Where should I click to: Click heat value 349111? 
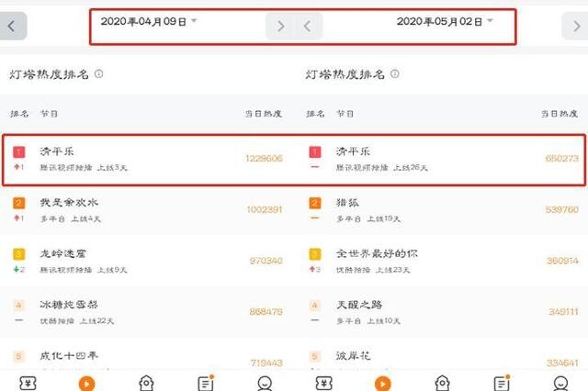[x=563, y=311]
